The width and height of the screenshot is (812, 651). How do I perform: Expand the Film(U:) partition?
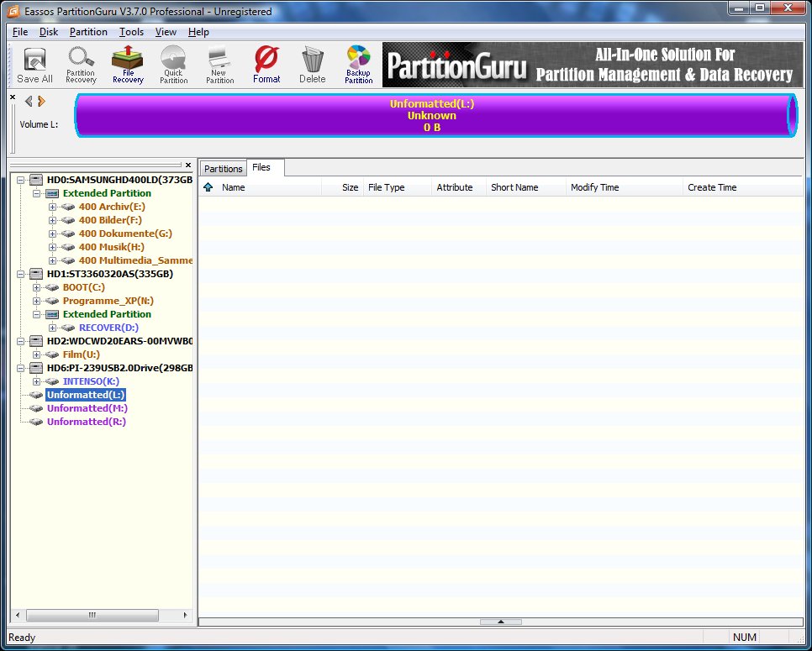click(x=36, y=355)
